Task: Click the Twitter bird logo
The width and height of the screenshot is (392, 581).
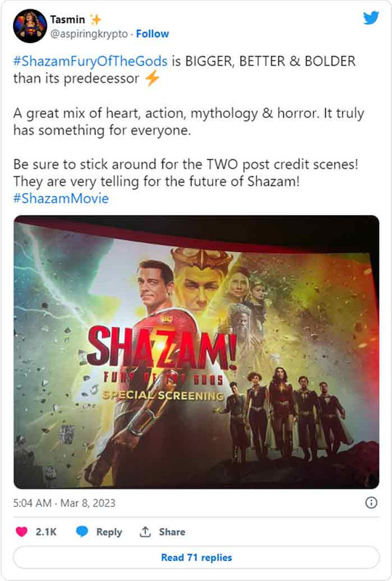Action: pyautogui.click(x=371, y=17)
